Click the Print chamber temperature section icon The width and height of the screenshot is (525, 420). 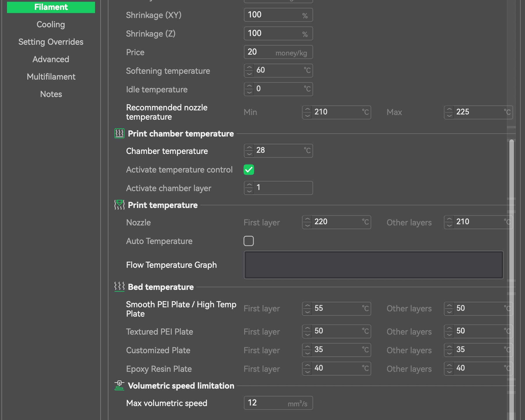(x=119, y=134)
